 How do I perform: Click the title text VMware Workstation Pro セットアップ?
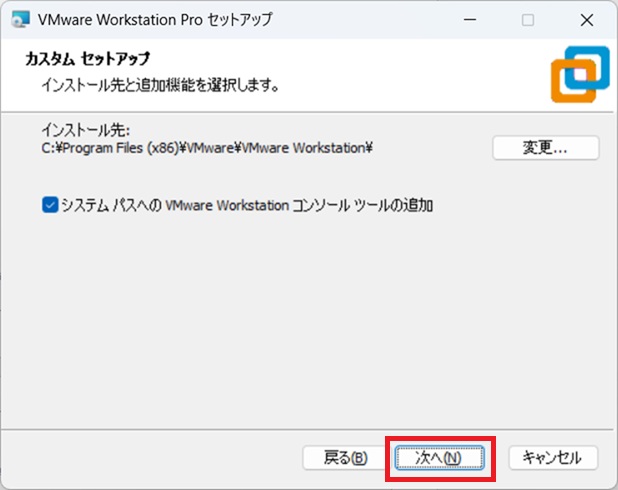(155, 20)
